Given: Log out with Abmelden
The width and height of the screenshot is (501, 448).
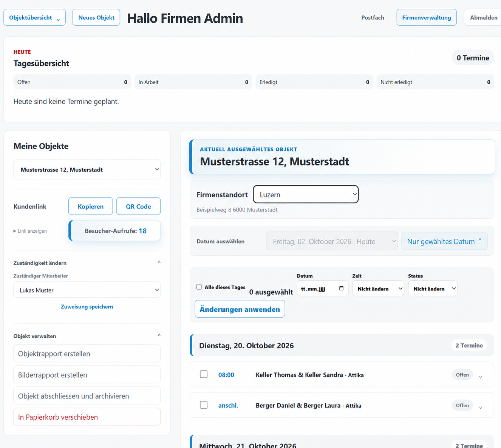Looking at the screenshot, I should coord(484,17).
